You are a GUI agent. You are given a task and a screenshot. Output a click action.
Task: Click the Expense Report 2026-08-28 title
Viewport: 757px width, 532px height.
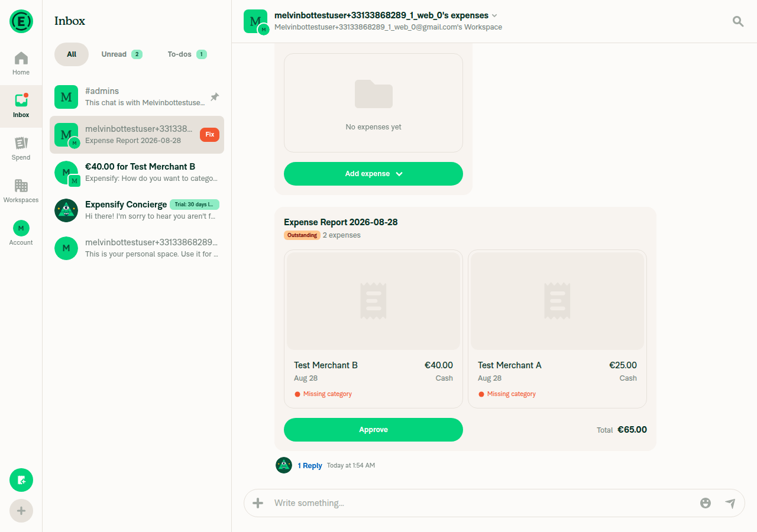pos(341,222)
